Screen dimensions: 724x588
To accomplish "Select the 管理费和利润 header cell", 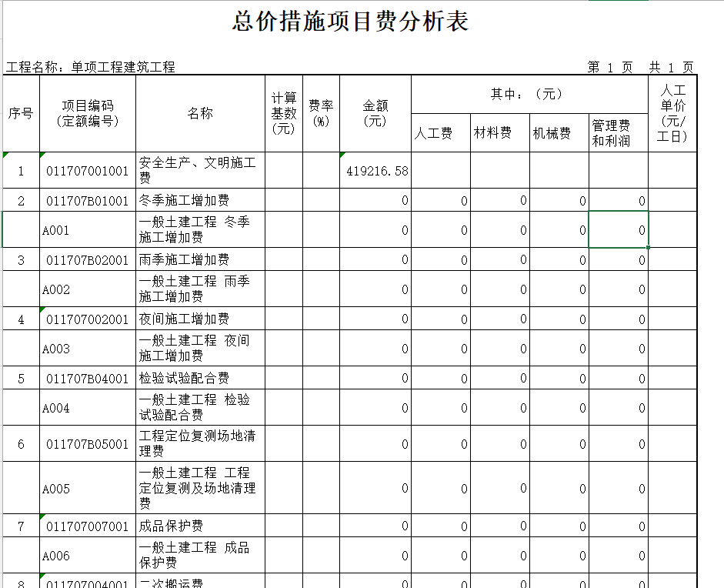I will point(619,133).
